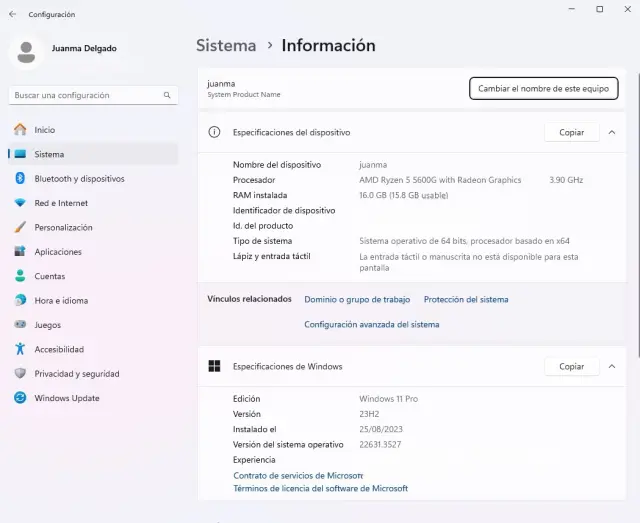640x523 pixels.
Task: Click the Accesibilidad figure icon
Action: [20, 349]
